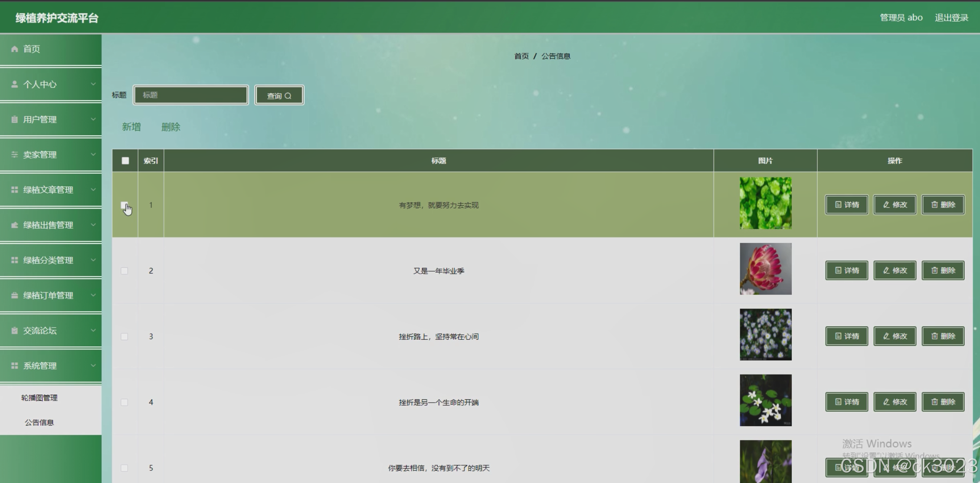Click the 新增 button
This screenshot has width=980, height=483.
131,127
